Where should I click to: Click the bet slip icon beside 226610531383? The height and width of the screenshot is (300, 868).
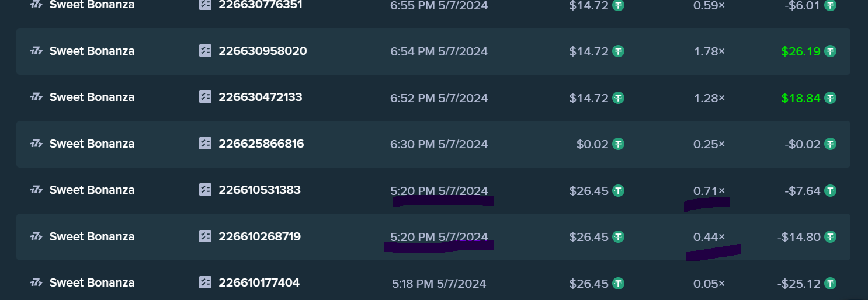click(205, 190)
